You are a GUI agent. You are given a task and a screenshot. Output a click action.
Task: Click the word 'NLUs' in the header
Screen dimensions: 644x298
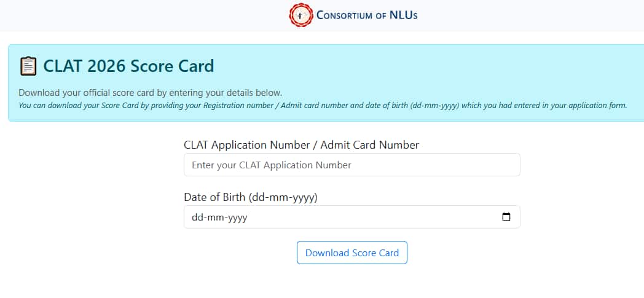pos(403,15)
